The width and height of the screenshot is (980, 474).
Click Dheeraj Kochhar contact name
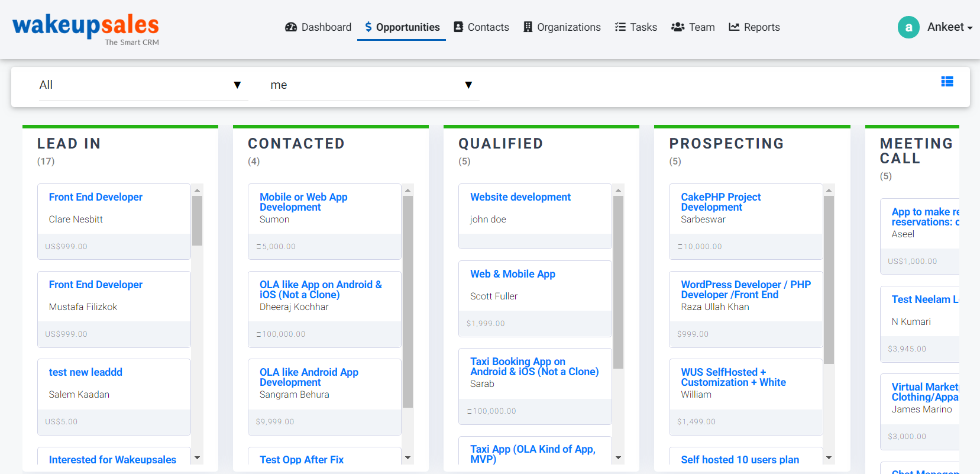point(294,307)
